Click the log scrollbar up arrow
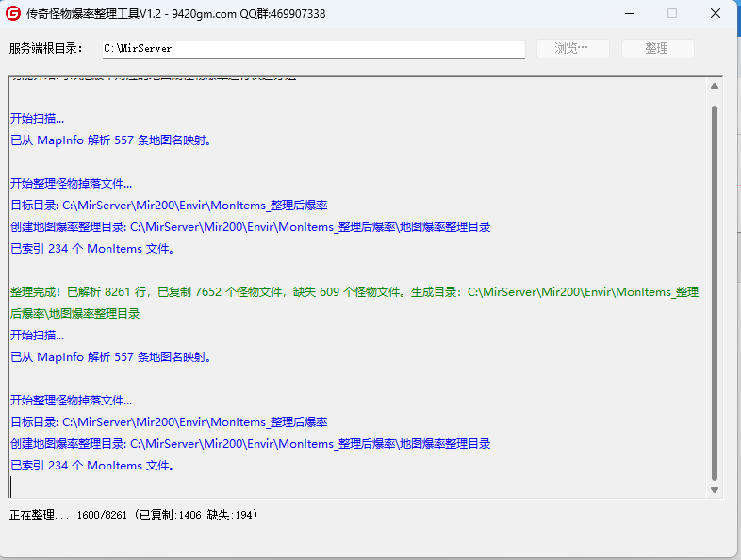This screenshot has height=560, width=741. click(715, 86)
